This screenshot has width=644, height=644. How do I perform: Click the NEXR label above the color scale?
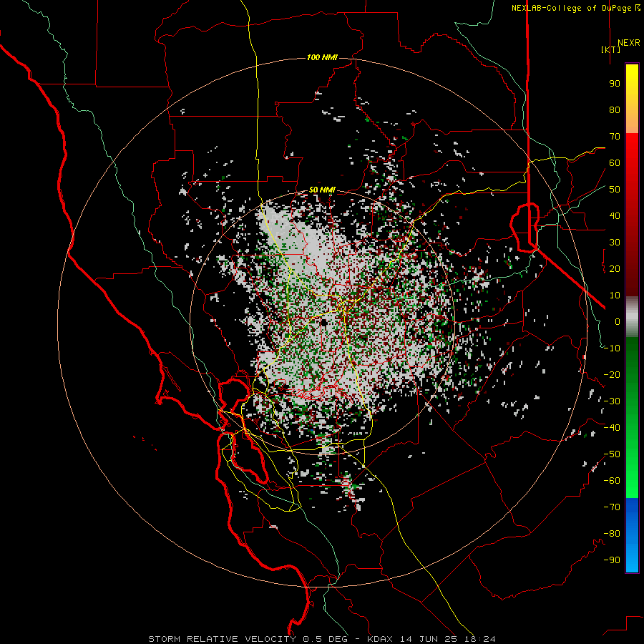pos(628,43)
